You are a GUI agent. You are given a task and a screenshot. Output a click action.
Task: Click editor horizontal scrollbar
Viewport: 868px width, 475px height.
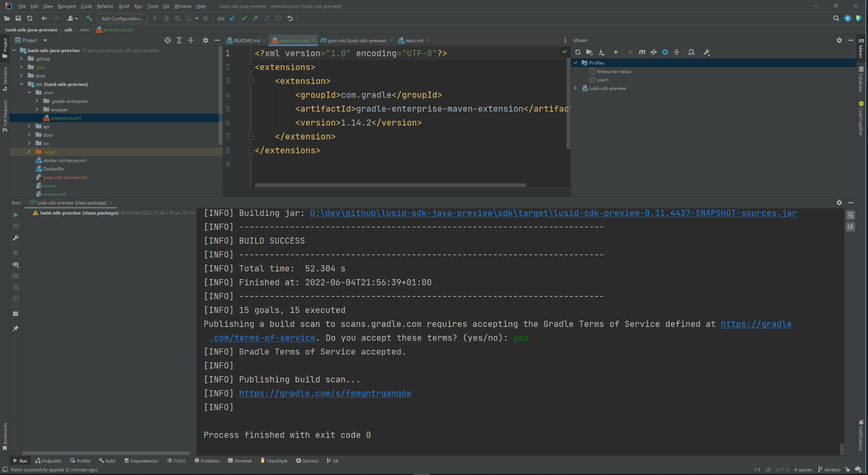point(390,185)
